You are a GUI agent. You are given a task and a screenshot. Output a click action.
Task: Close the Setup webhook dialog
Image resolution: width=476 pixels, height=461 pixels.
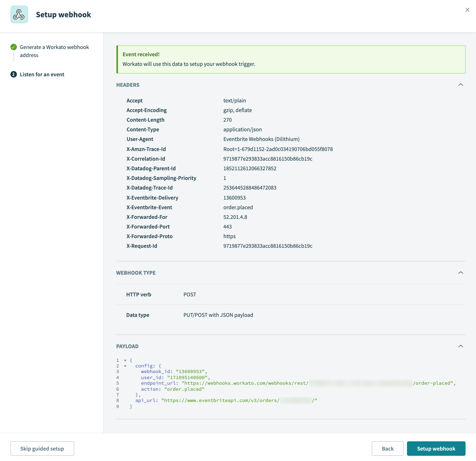(468, 10)
